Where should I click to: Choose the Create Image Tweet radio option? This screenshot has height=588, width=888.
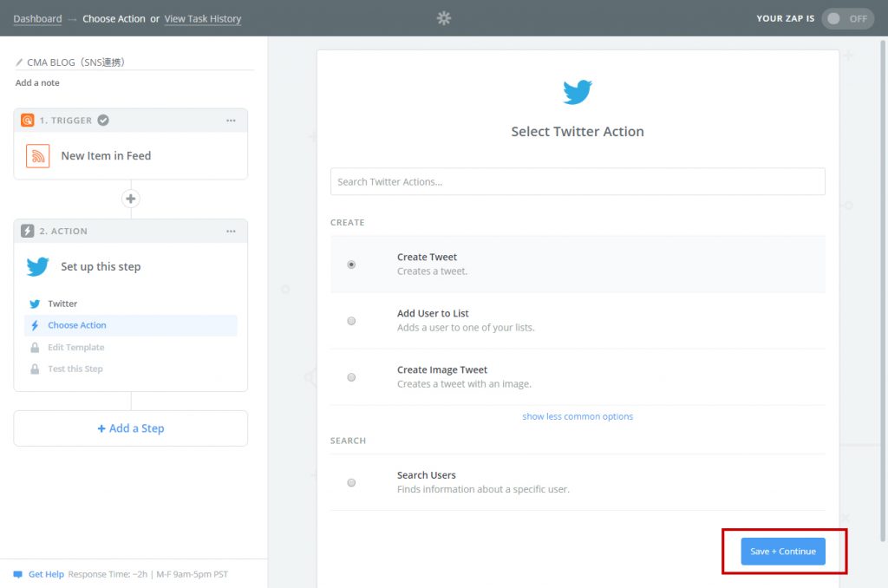point(351,377)
